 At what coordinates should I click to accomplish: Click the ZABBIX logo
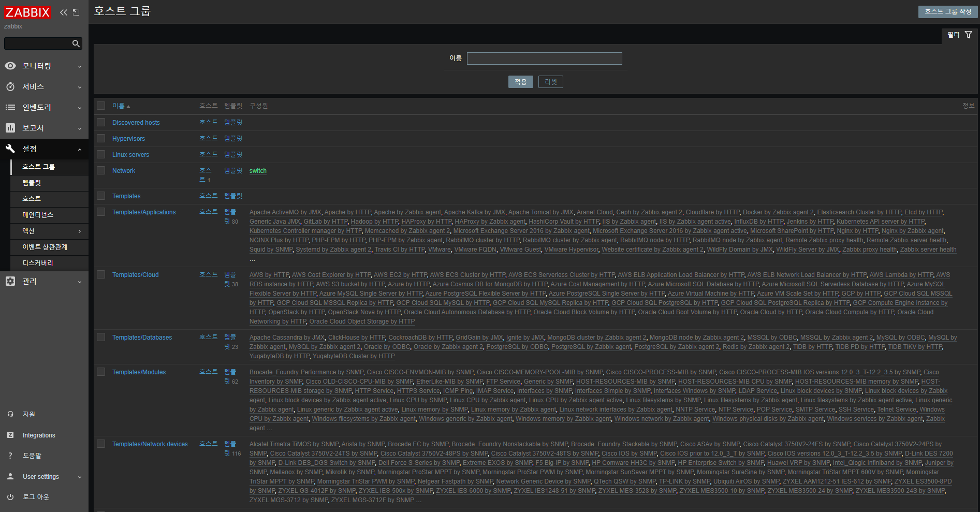click(28, 12)
